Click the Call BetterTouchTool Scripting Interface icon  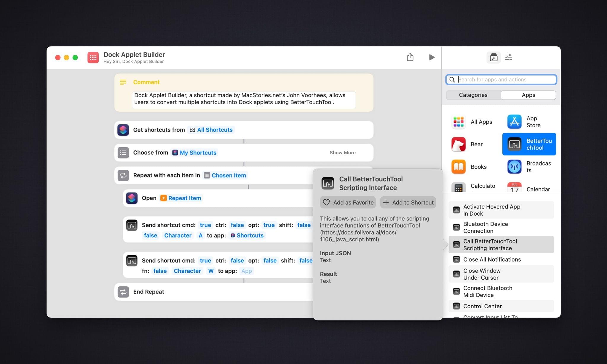click(x=456, y=244)
